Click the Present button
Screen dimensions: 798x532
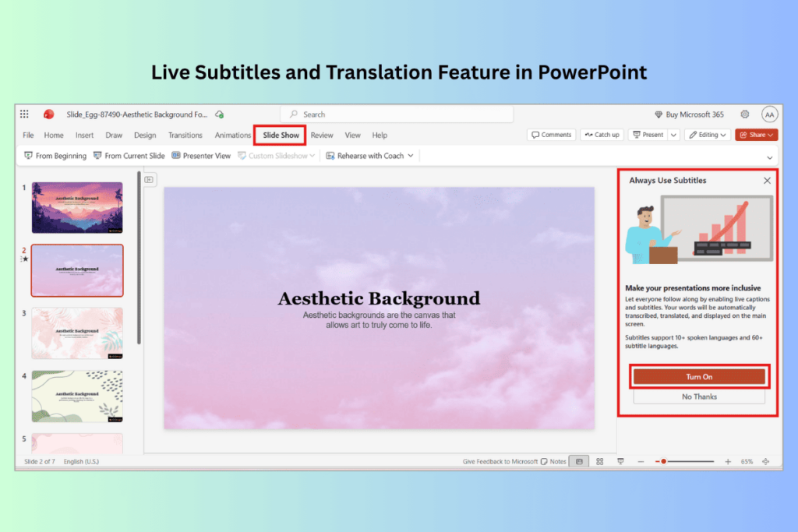point(648,135)
